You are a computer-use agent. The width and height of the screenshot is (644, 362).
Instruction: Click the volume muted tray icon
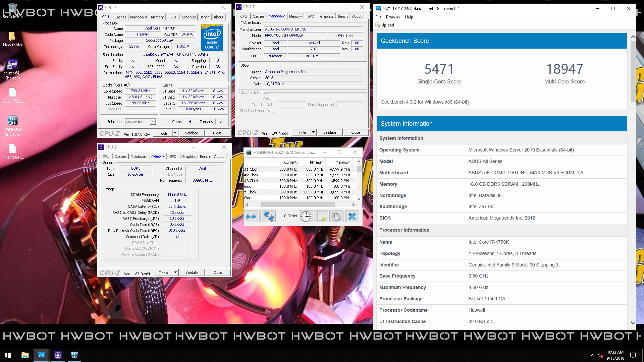pos(600,355)
